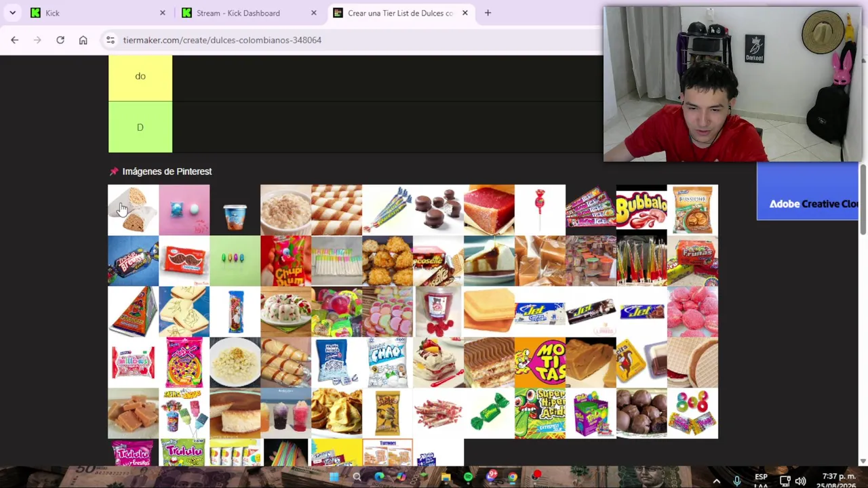Viewport: 868px width, 488px height.
Task: Select the black Jet chocolate bar
Action: tap(591, 312)
